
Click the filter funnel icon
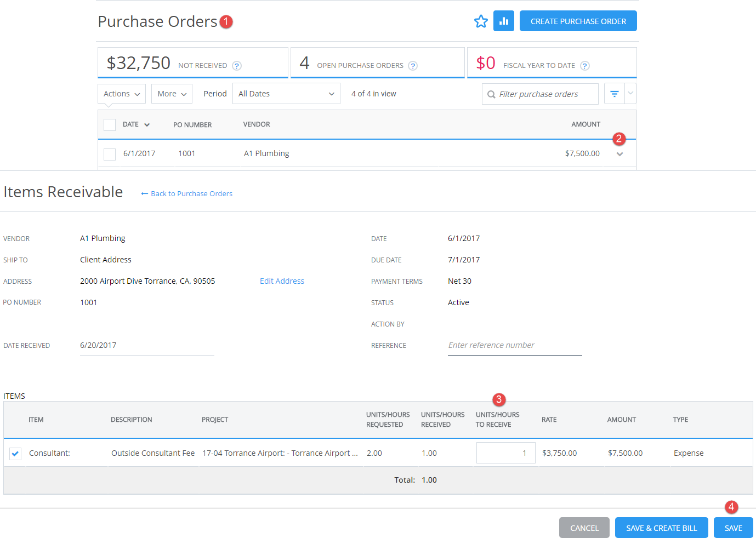[x=615, y=94]
